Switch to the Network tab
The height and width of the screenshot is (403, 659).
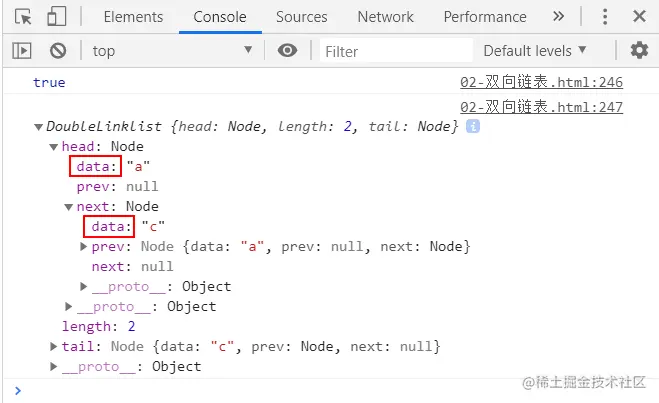(385, 17)
